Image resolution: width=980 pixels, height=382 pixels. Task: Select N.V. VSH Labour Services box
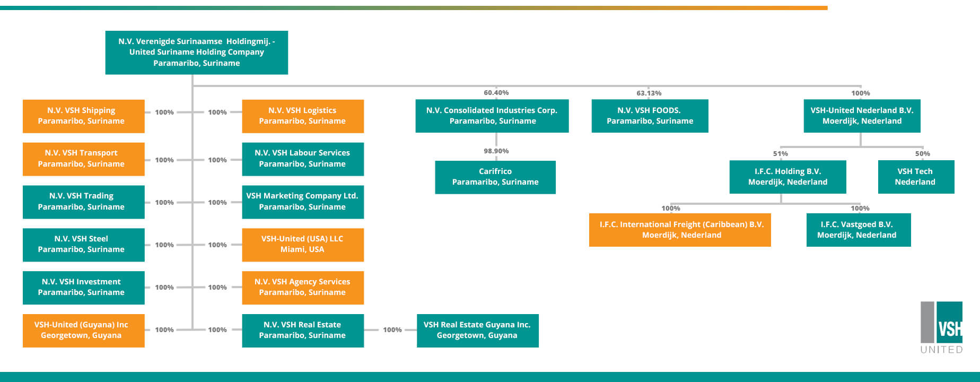(302, 159)
